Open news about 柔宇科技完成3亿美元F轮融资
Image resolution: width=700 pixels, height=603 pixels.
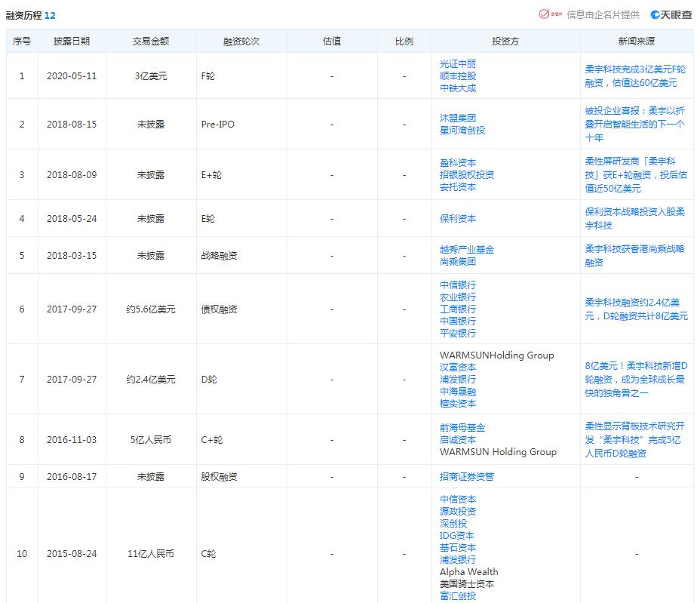[x=637, y=75]
